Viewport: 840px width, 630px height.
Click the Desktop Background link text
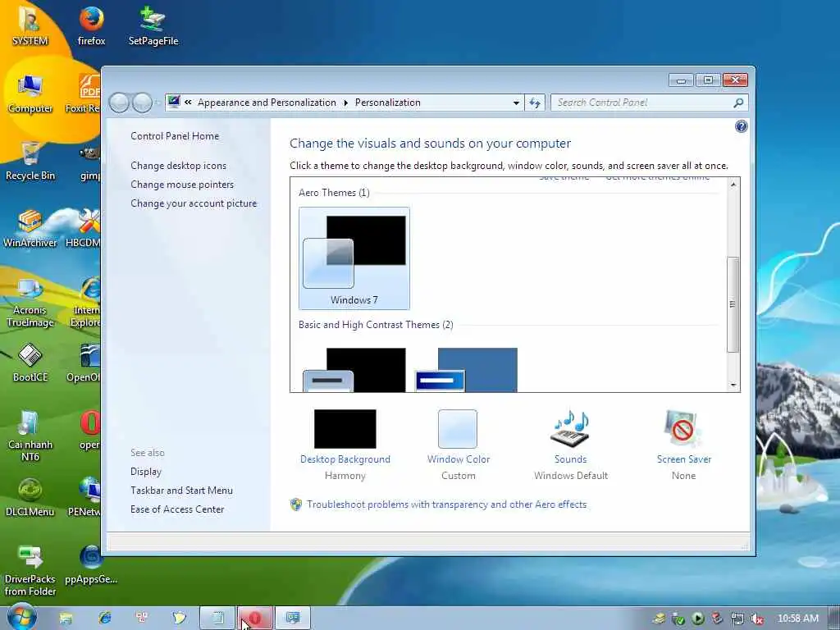[x=345, y=459]
